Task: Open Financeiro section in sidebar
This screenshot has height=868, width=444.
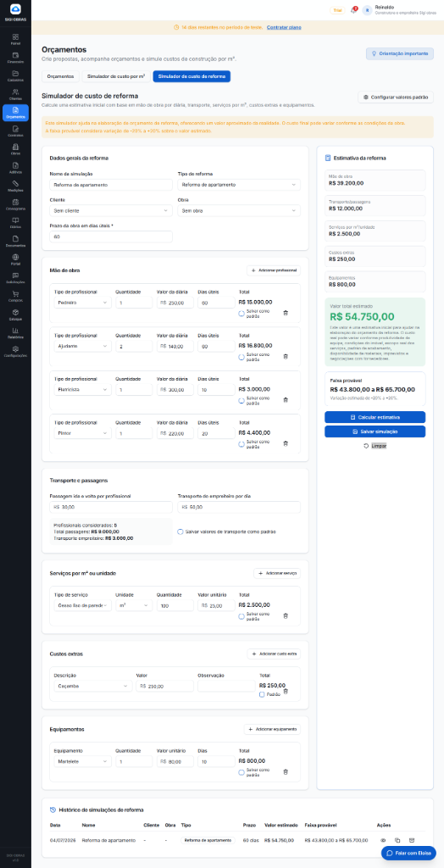Action: coord(15,58)
